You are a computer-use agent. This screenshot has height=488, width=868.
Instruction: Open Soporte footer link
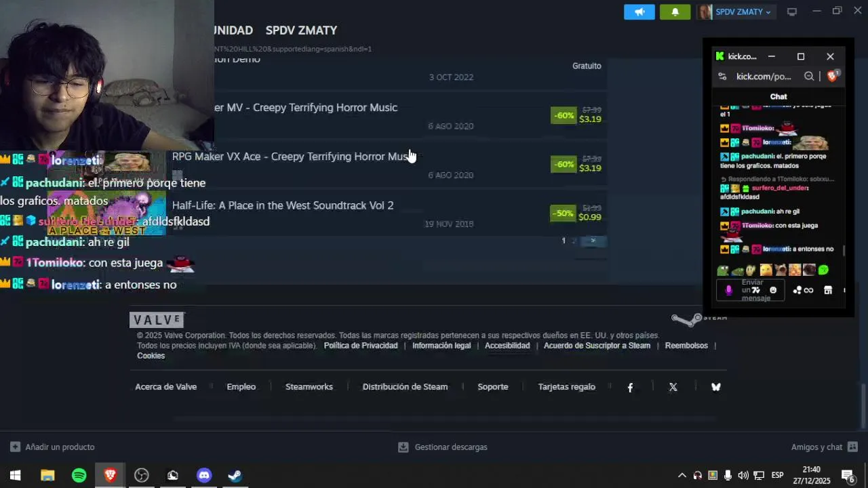coord(493,387)
